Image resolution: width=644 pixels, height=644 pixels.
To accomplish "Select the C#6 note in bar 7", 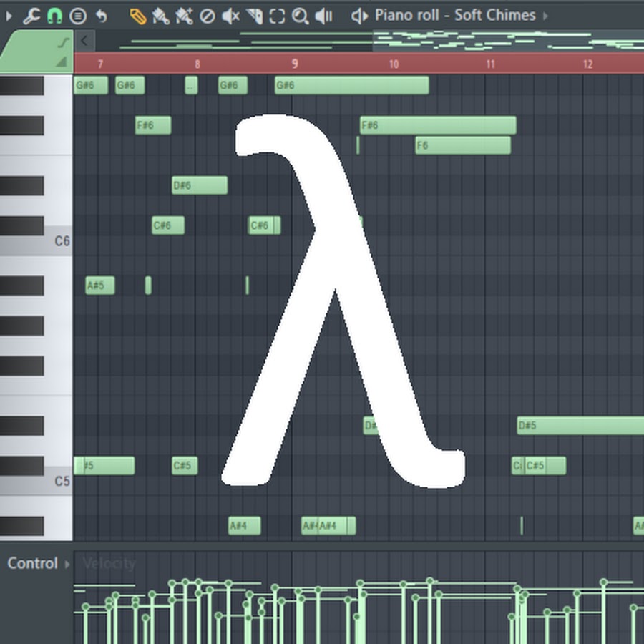I will coord(168,225).
